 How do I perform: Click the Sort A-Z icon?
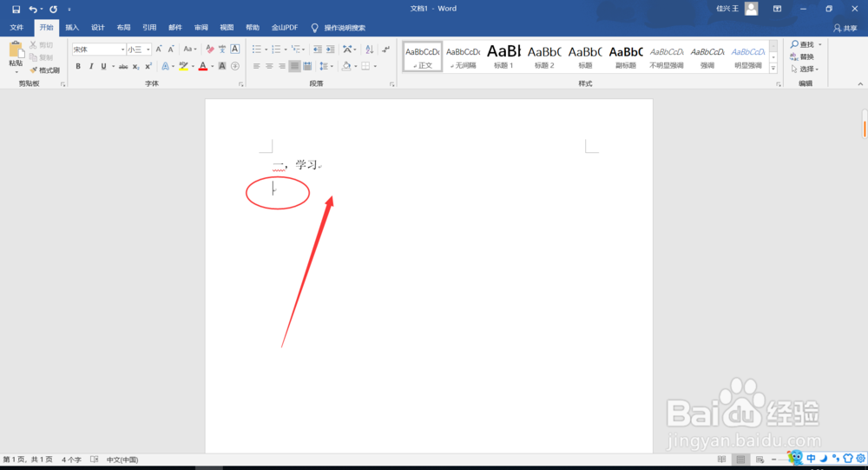pyautogui.click(x=370, y=50)
